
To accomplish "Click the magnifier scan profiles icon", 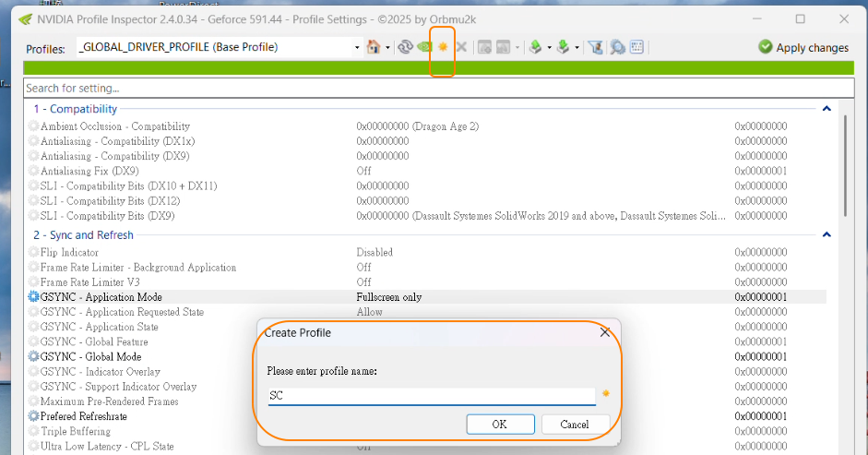I will pyautogui.click(x=616, y=47).
